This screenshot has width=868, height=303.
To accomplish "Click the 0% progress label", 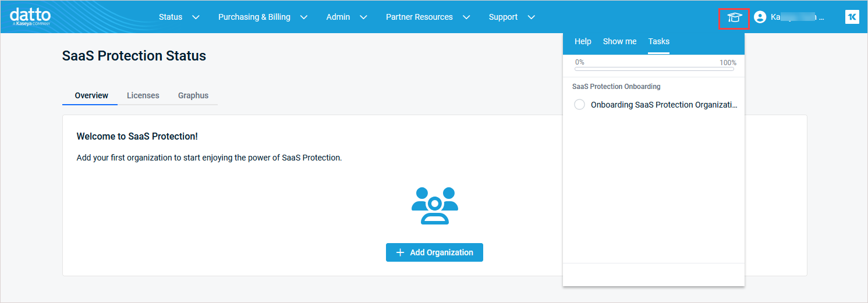I will 580,62.
